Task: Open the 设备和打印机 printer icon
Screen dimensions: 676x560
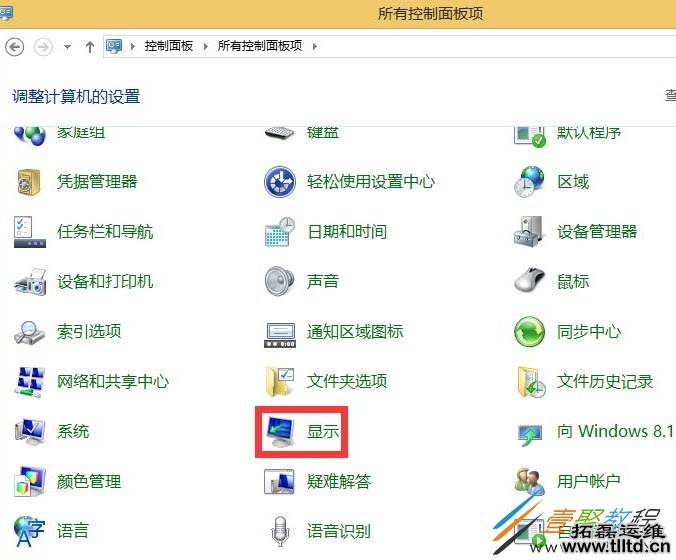Action: pyautogui.click(x=30, y=282)
